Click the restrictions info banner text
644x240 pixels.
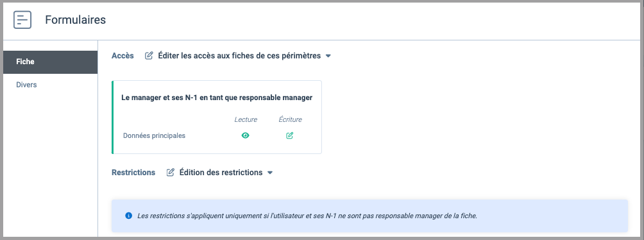pyautogui.click(x=307, y=216)
